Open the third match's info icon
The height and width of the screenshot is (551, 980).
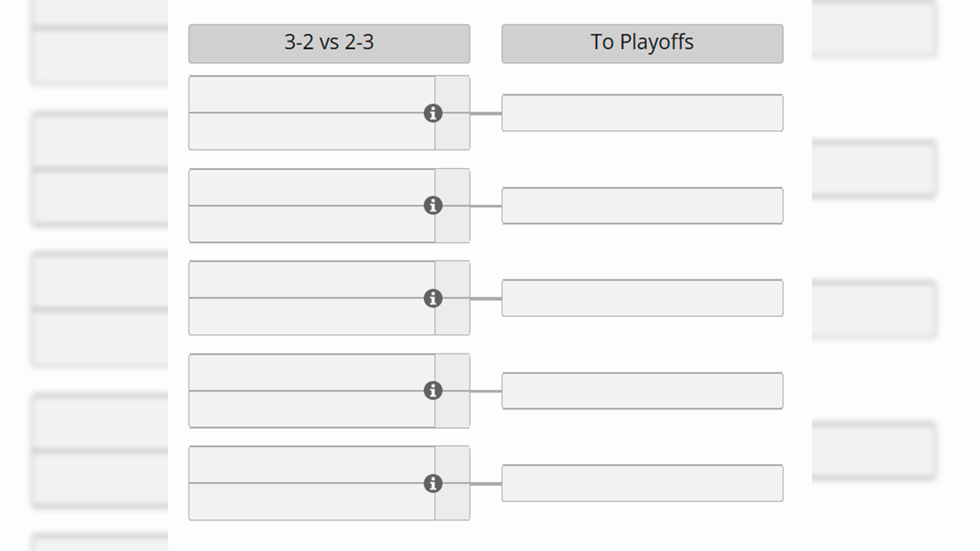[x=433, y=299]
